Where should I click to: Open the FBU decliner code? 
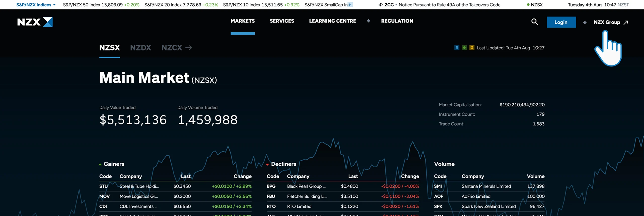point(271,196)
